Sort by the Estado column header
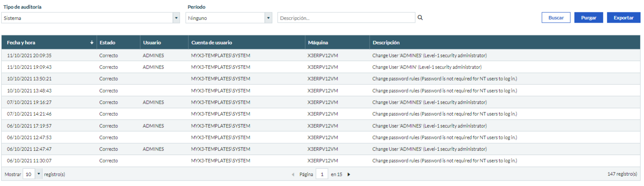Screen dimensions: 644x186 (107, 43)
